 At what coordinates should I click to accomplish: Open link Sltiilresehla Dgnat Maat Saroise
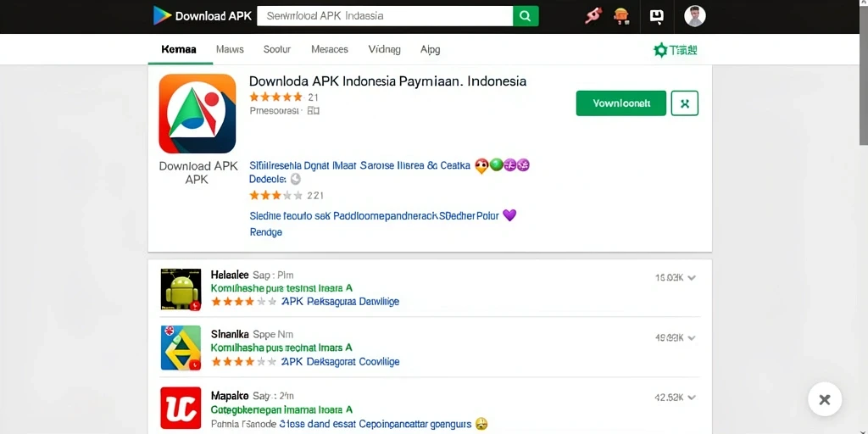point(359,165)
